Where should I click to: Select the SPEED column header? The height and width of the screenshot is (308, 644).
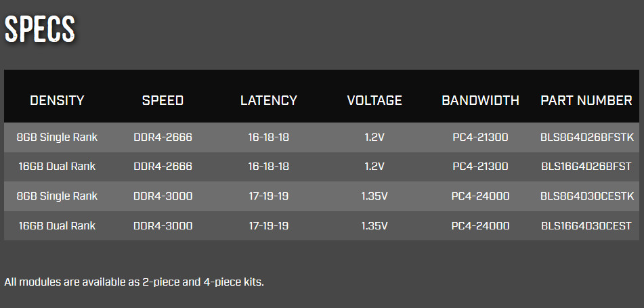pos(163,100)
